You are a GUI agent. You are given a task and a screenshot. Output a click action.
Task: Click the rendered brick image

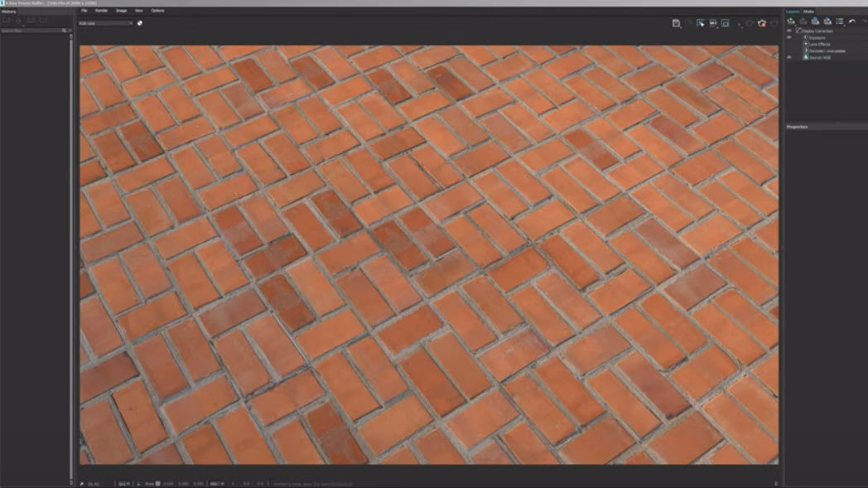429,255
